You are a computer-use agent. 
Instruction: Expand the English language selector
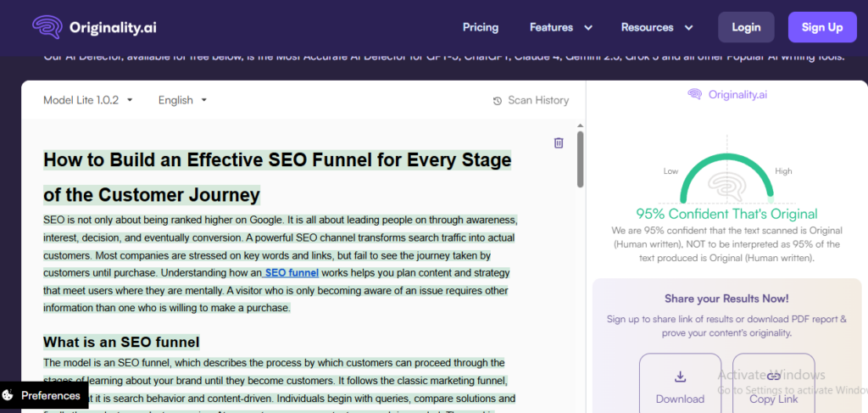pyautogui.click(x=182, y=100)
